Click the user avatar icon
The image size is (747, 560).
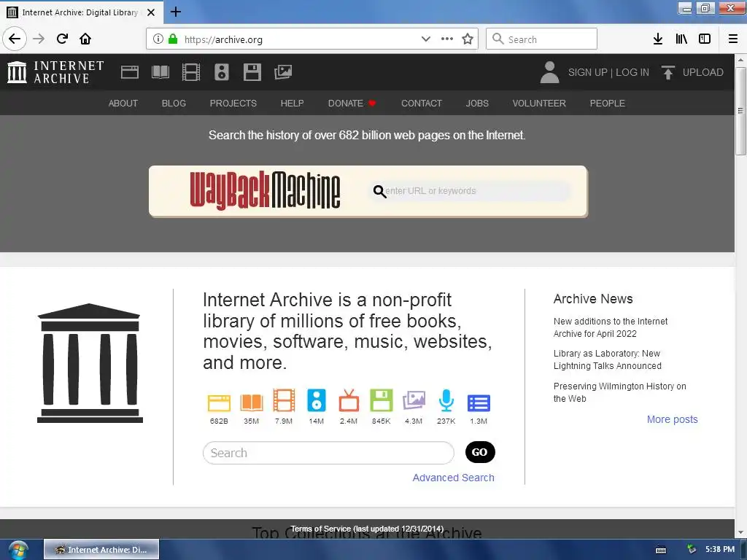[x=549, y=72]
